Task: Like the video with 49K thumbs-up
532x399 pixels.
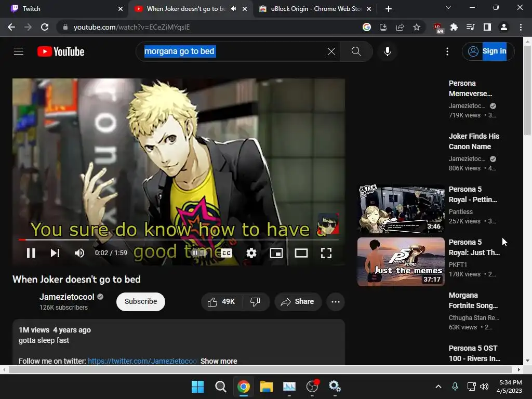Action: click(222, 301)
